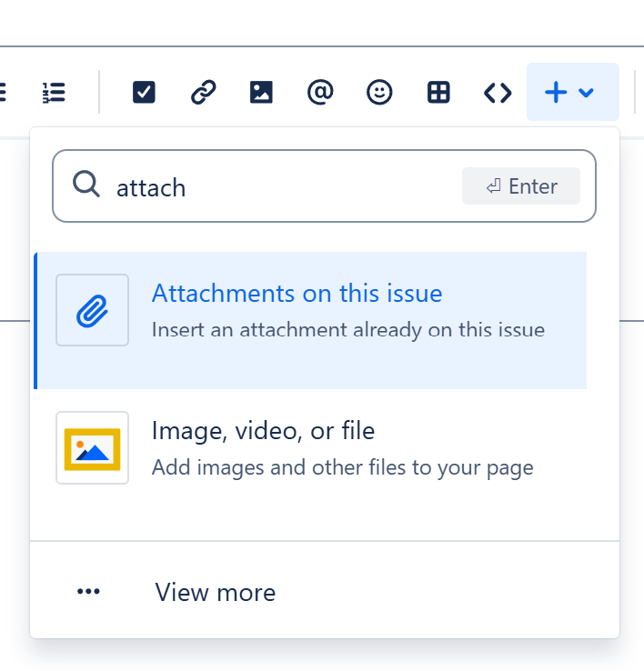The width and height of the screenshot is (644, 671).
Task: Mention someone with the @ icon
Action: click(x=320, y=93)
